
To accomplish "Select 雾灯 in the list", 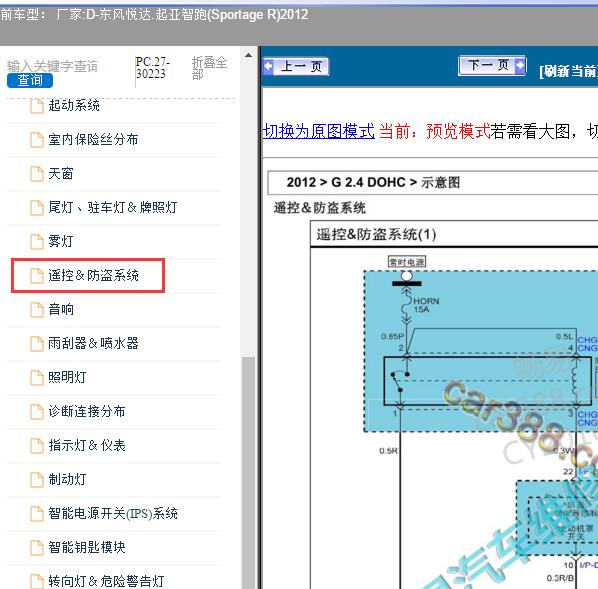I will tap(61, 241).
